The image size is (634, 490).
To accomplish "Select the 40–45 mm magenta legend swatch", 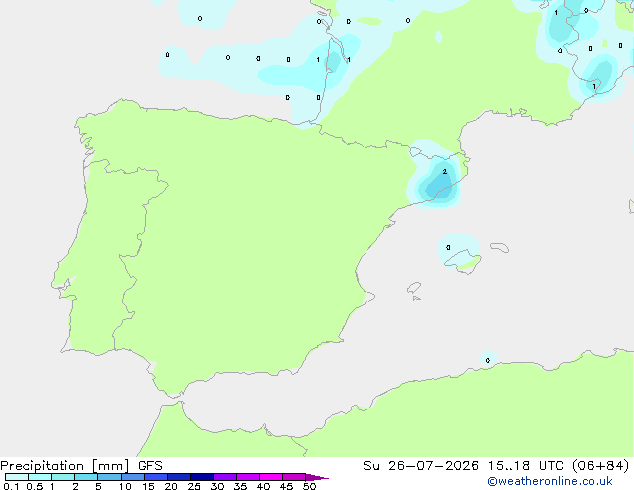I will tap(271, 477).
